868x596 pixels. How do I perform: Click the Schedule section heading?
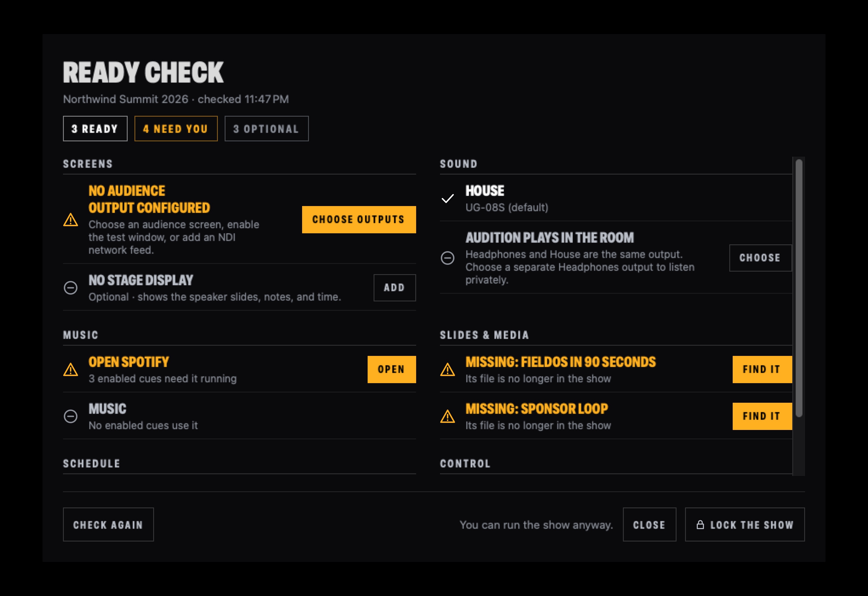tap(92, 464)
